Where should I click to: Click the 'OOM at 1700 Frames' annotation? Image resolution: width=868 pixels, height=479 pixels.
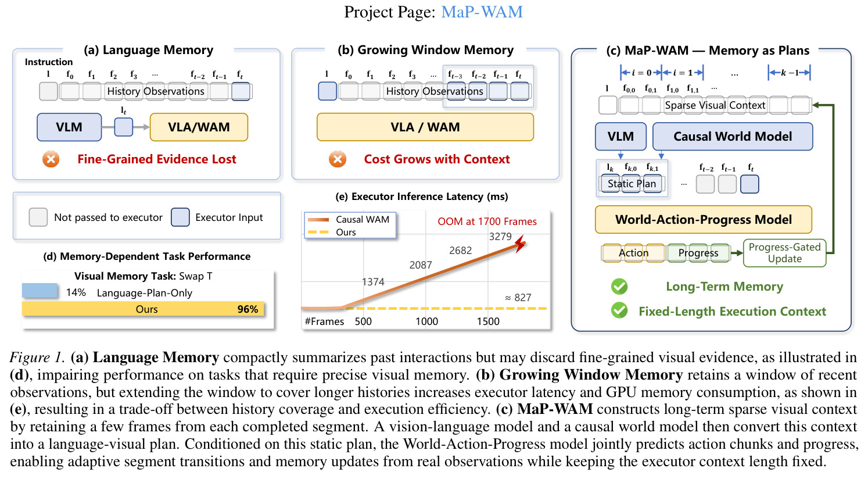pyautogui.click(x=487, y=221)
